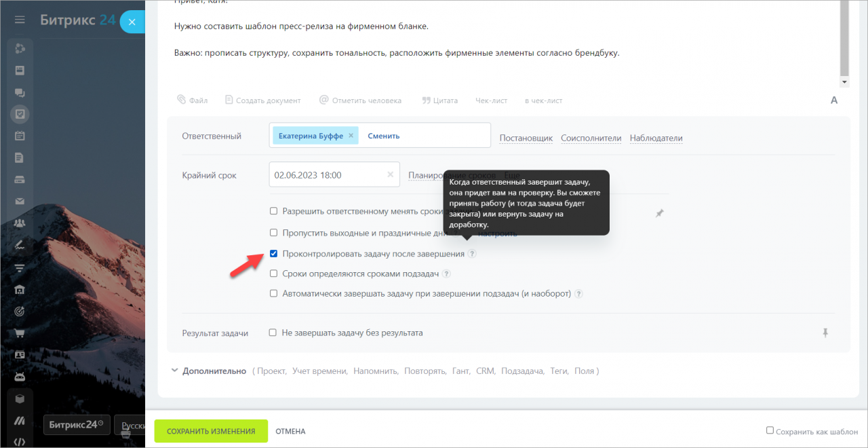Viewport: 868px width, 448px height.
Task: Open the Подзадача additional option
Action: click(523, 371)
